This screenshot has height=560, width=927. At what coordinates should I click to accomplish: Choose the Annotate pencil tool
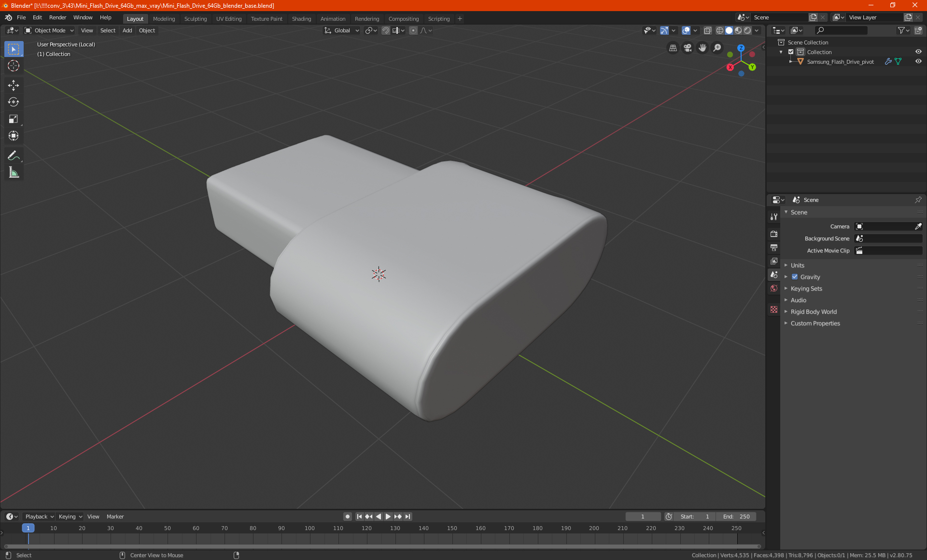[x=14, y=155]
